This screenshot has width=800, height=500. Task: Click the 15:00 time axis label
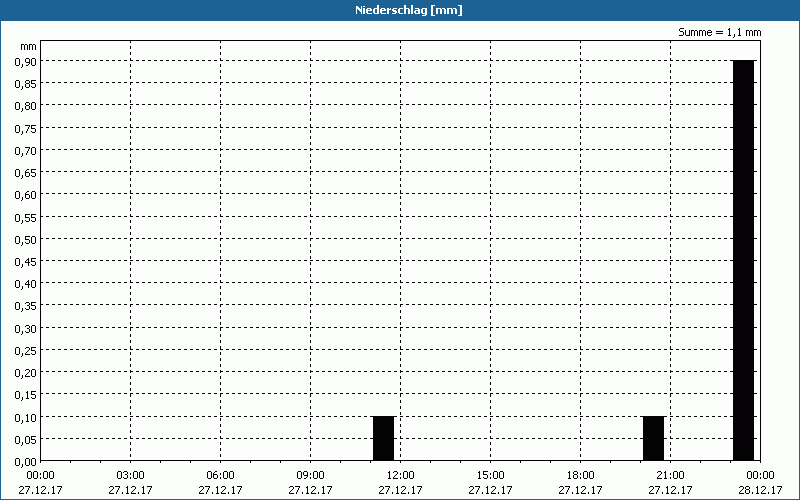[490, 476]
